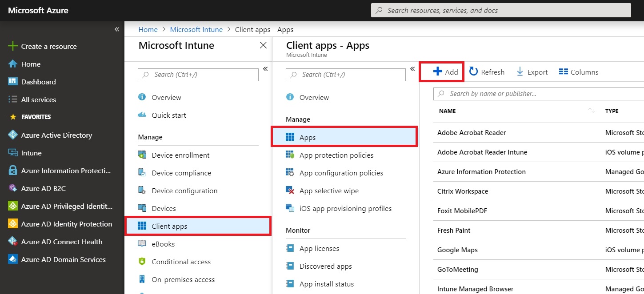Select Discovered apps under Monitor
The height and width of the screenshot is (294, 644).
pos(325,266)
